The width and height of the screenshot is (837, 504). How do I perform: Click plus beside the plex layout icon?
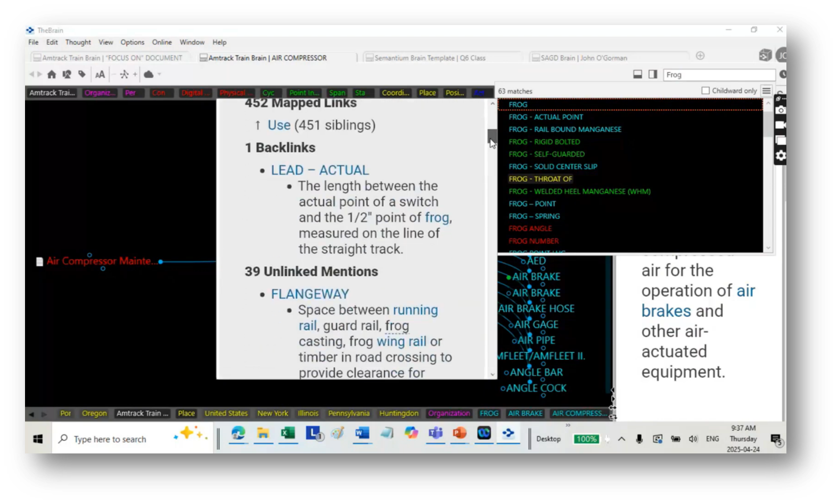coord(135,75)
